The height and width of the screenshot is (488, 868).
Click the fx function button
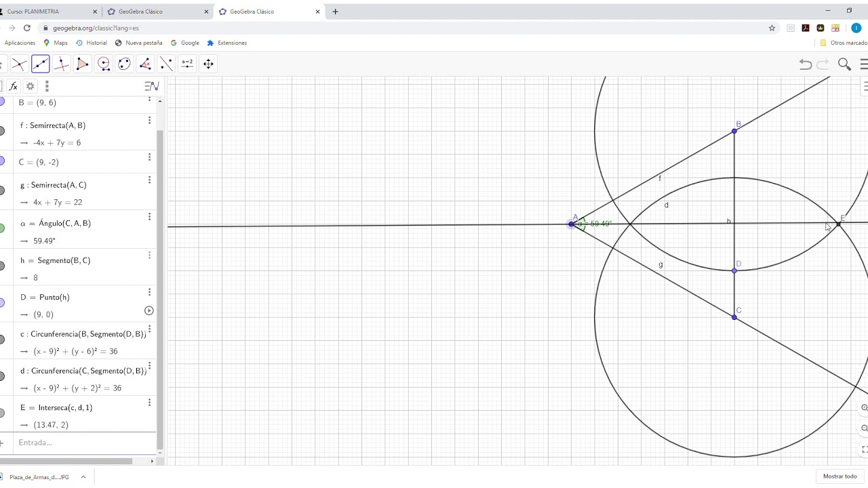13,86
